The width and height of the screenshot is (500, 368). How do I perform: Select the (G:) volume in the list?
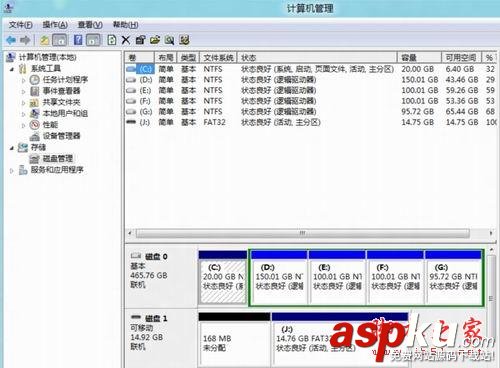[x=146, y=112]
